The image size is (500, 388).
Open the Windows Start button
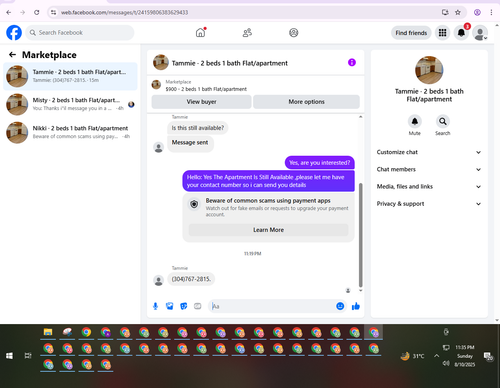(9, 356)
